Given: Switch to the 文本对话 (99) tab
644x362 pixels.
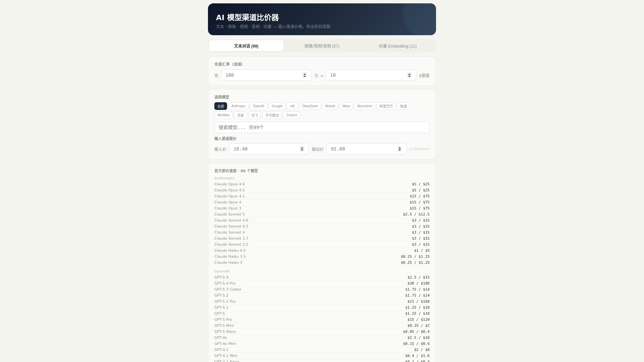Looking at the screenshot, I should (246, 46).
